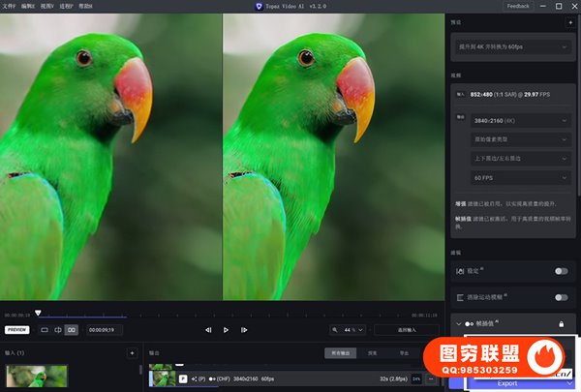Add a new input with the plus icon
The image size is (581, 392).
tap(132, 353)
